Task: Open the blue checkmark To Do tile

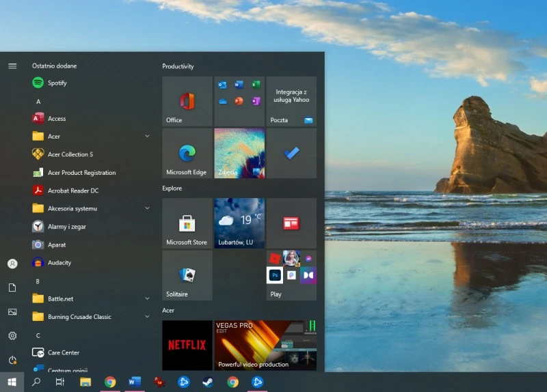Action: click(291, 153)
